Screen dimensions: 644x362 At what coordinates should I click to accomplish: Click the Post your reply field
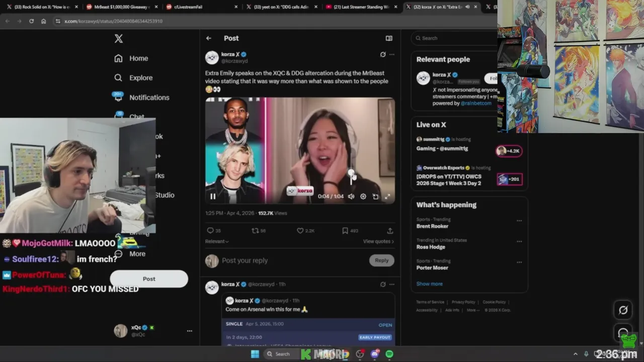292,260
